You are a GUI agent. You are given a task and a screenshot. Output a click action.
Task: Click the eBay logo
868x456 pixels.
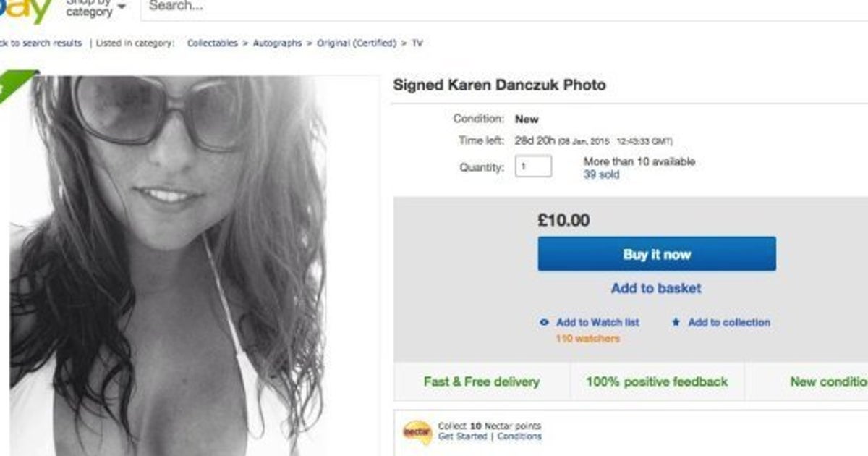click(25, 10)
